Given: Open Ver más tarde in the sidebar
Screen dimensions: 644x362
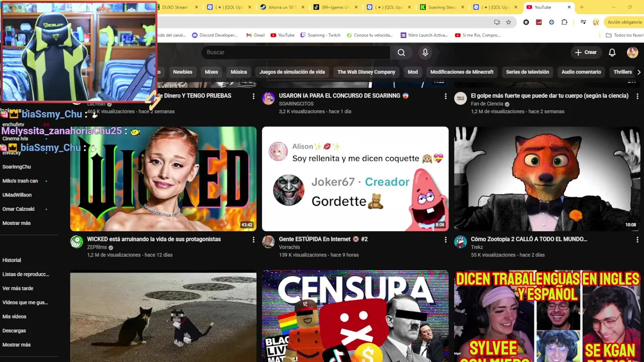Looking at the screenshot, I should click(x=18, y=288).
